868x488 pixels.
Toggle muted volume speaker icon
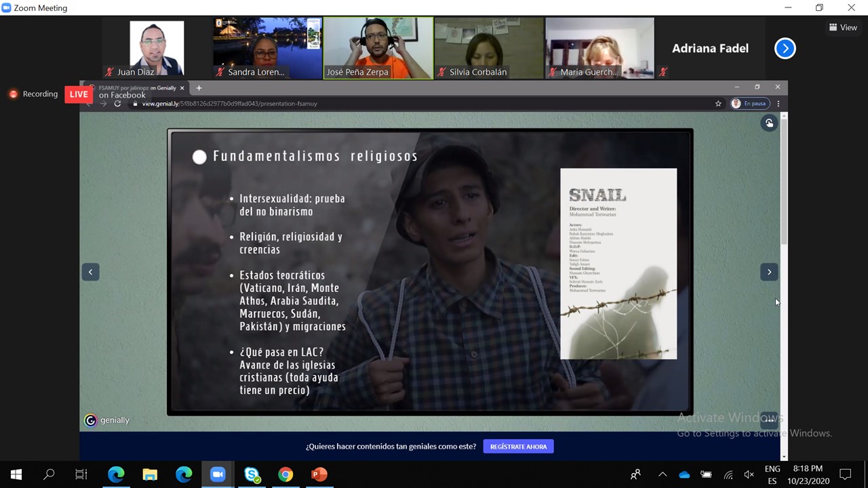tap(749, 474)
